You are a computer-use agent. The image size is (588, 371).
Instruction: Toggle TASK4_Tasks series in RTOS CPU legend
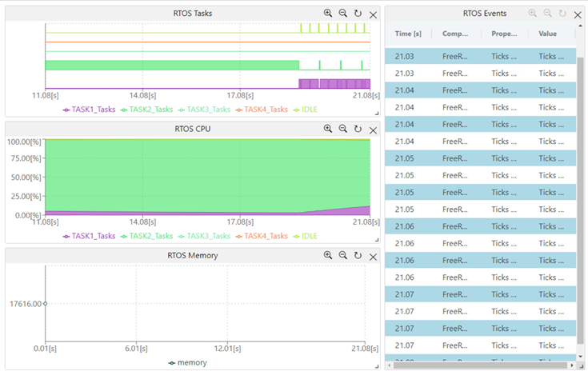click(x=261, y=236)
